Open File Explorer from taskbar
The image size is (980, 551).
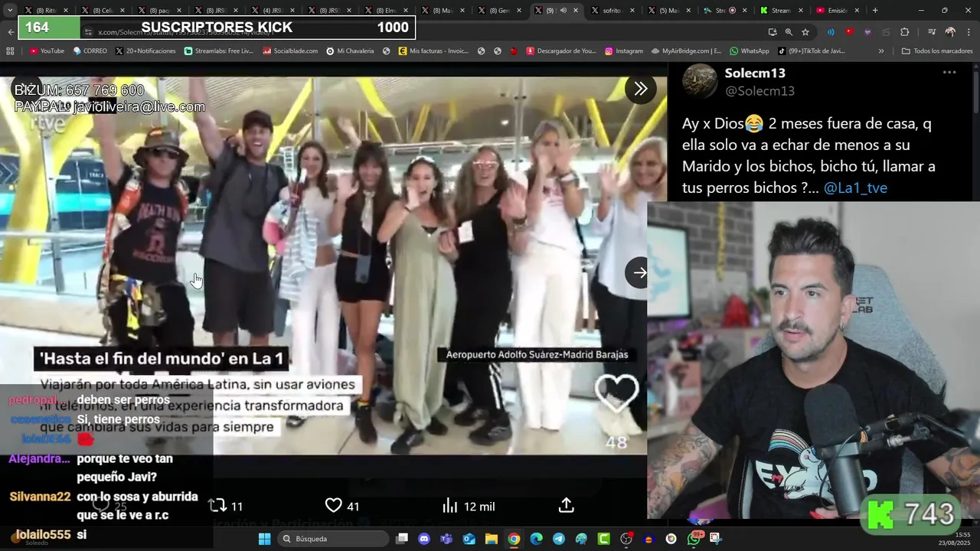tap(492, 539)
